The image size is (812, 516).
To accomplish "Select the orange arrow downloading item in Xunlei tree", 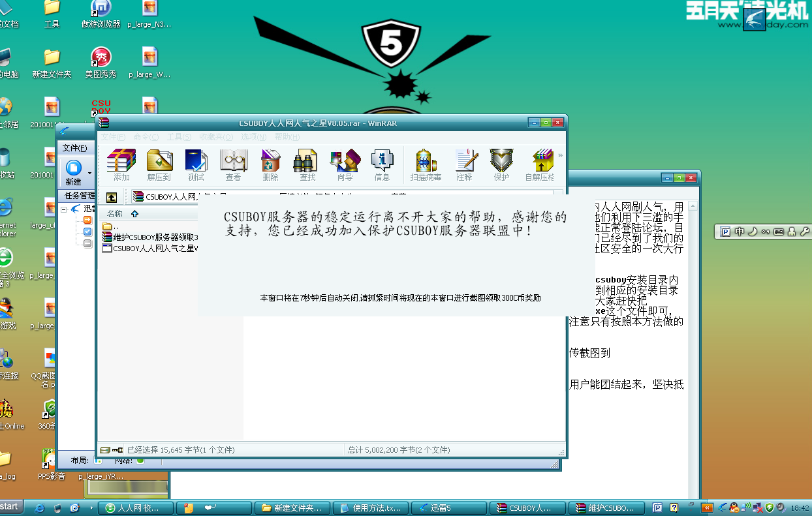I will tap(88, 220).
